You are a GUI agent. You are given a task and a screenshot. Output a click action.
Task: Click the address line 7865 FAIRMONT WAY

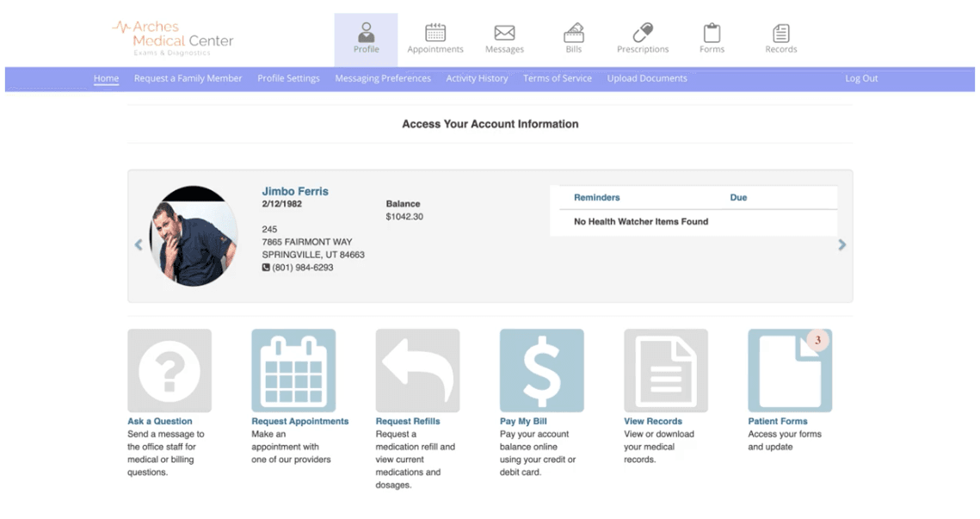[x=307, y=242]
